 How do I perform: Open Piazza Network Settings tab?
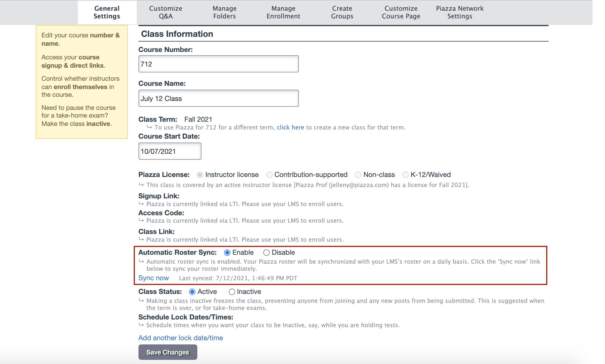[459, 12]
